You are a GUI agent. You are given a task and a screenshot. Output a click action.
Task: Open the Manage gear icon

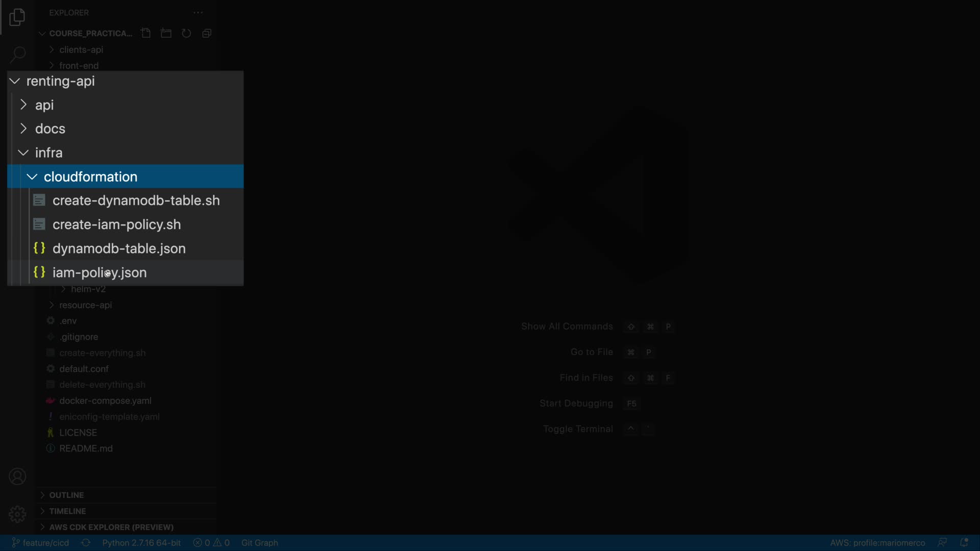(x=17, y=514)
